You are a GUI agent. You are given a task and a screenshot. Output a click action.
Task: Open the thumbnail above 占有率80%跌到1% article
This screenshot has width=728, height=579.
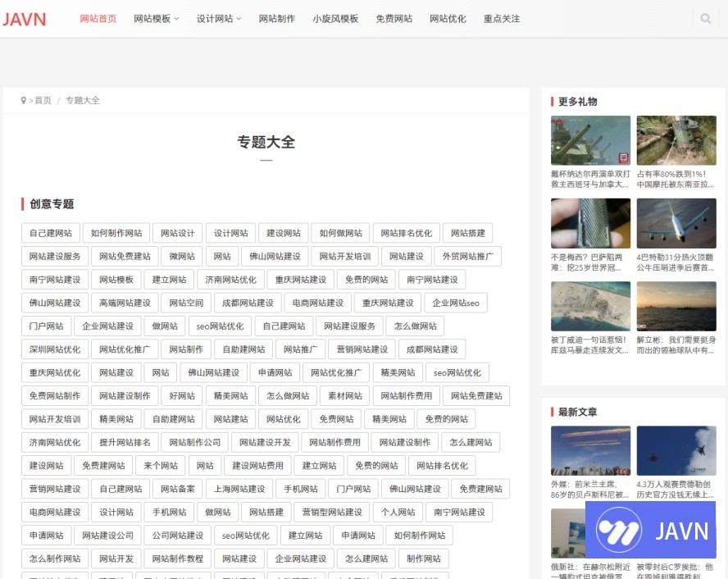tap(676, 140)
